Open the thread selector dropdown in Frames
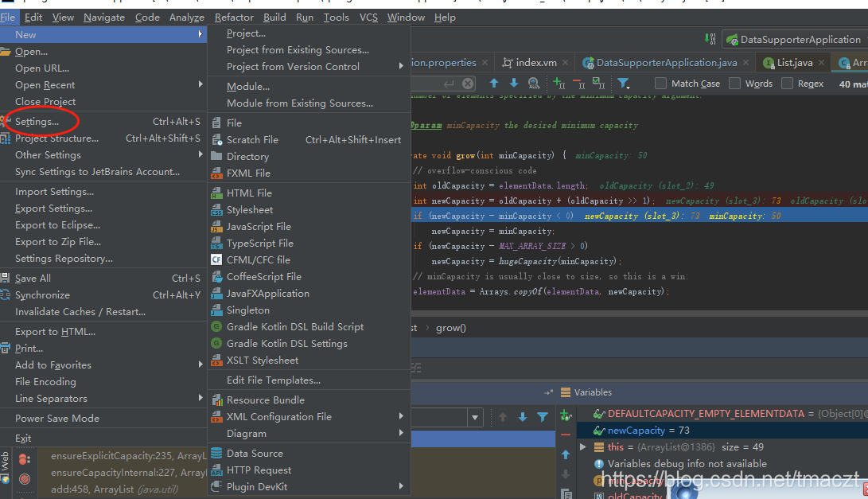Image resolution: width=868 pixels, height=499 pixels. [475, 417]
